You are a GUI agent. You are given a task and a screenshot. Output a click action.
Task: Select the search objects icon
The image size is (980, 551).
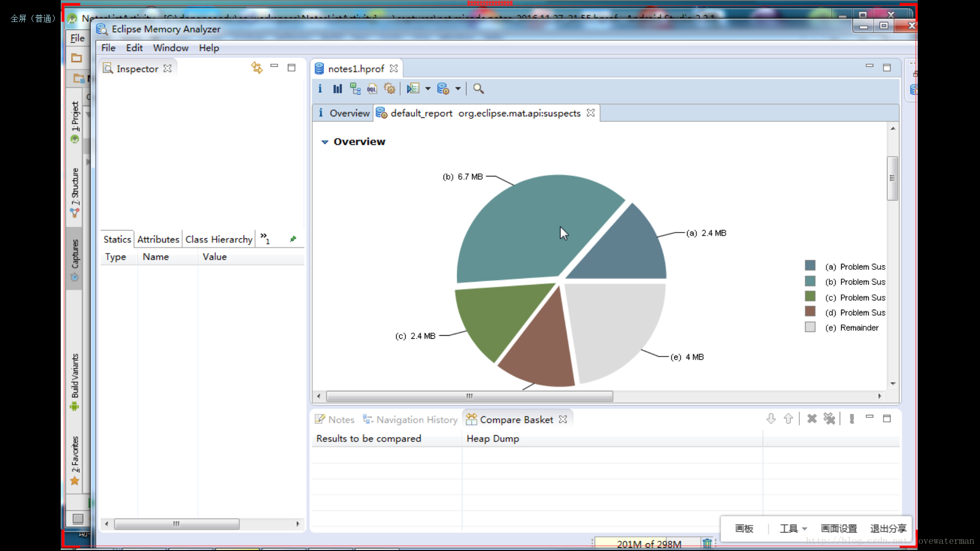[x=479, y=89]
